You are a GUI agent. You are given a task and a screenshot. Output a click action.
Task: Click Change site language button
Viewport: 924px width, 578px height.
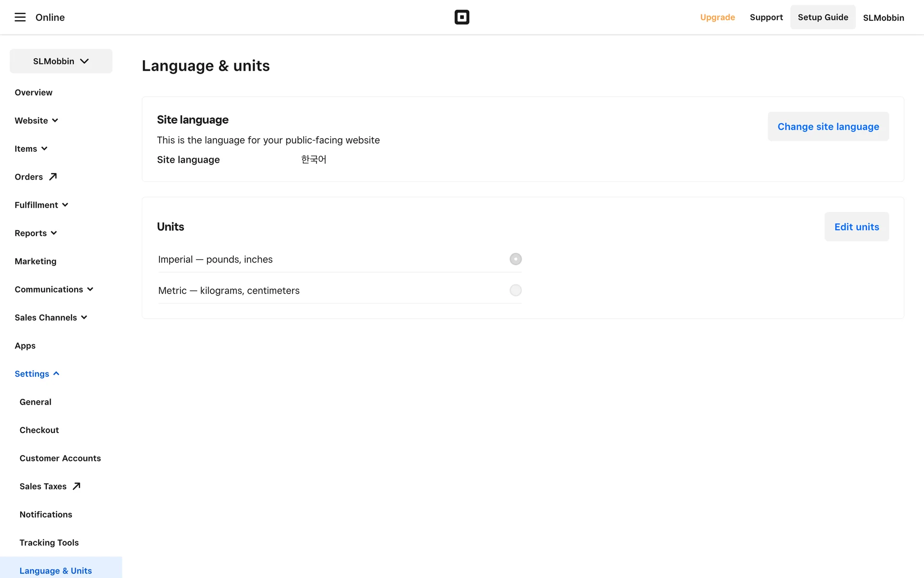tap(828, 127)
